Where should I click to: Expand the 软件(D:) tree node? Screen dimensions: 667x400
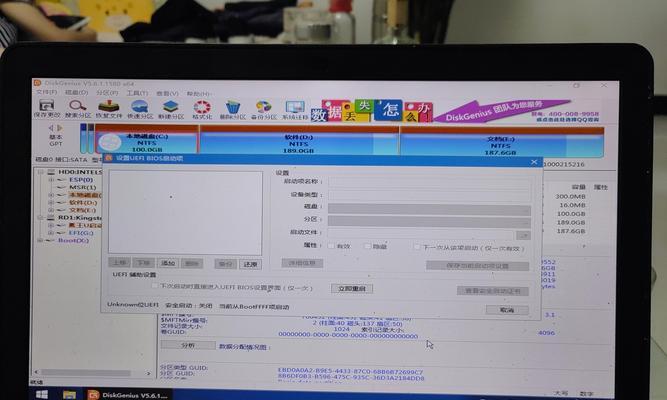coord(51,203)
